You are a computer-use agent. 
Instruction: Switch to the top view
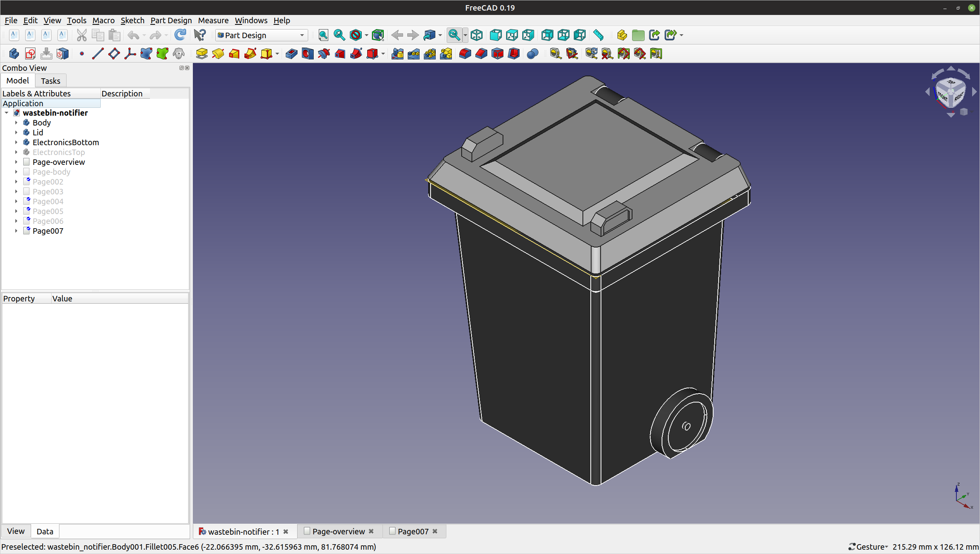pyautogui.click(x=512, y=35)
